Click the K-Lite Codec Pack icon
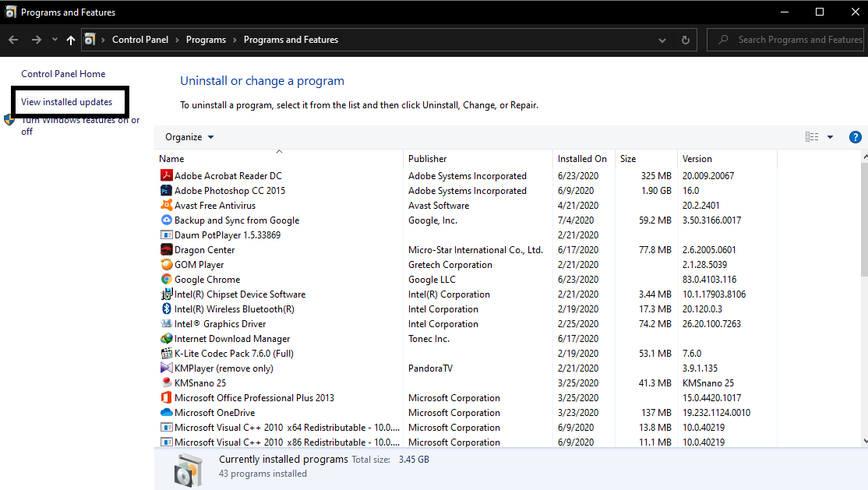Image resolution: width=868 pixels, height=490 pixels. (x=166, y=353)
